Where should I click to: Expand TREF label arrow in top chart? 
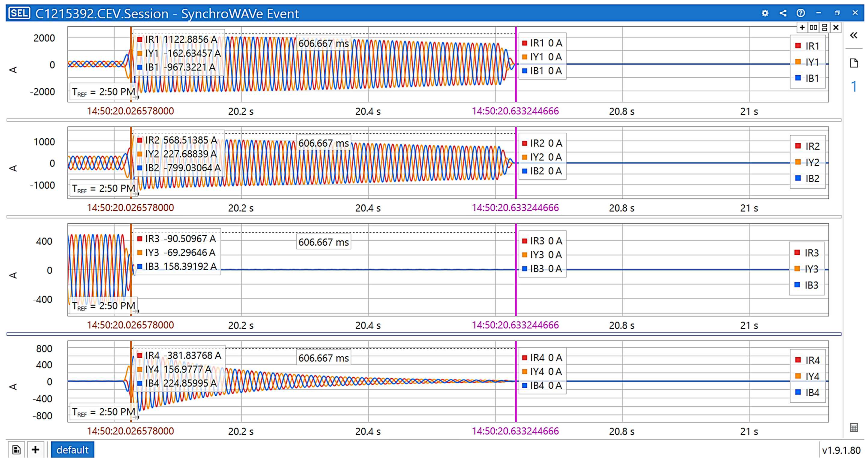(136, 97)
